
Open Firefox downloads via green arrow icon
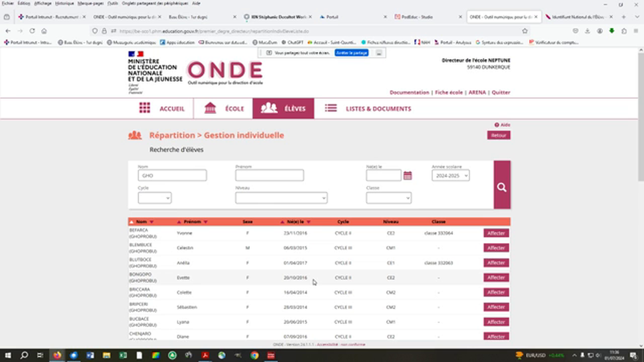611,31
